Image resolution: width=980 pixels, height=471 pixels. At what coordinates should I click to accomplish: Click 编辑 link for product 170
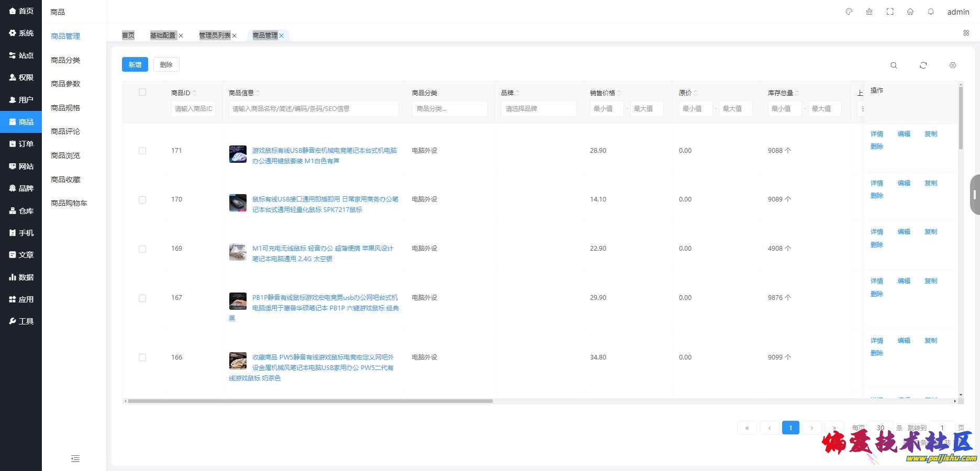[x=904, y=183]
